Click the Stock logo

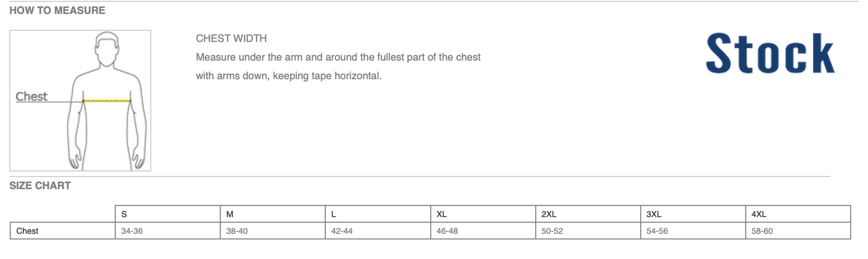point(769,53)
